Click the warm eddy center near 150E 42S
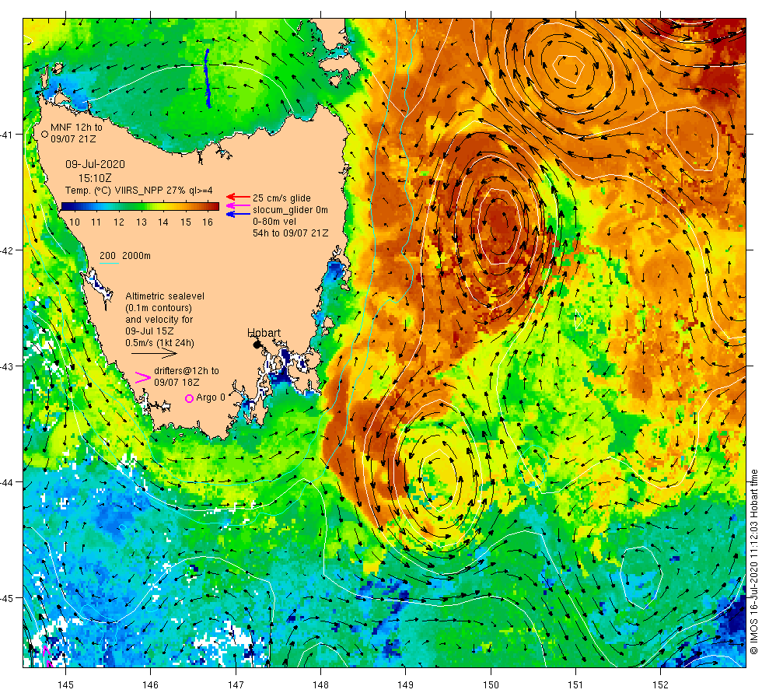This screenshot has height=700, width=762. [x=498, y=226]
